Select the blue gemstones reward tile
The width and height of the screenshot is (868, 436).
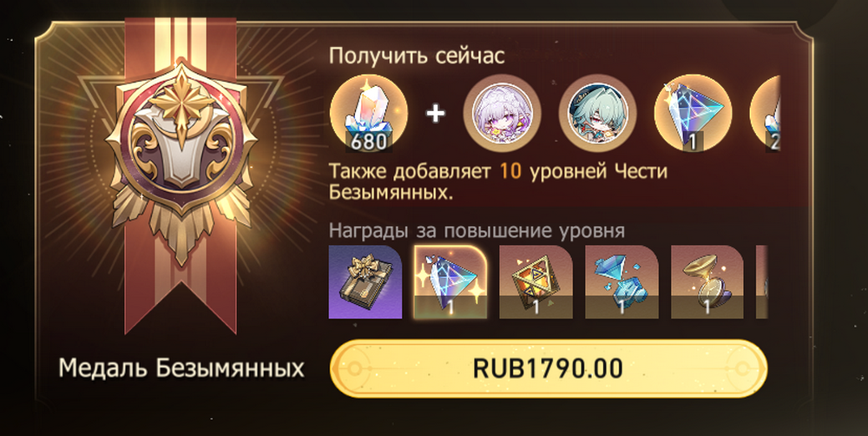pyautogui.click(x=621, y=282)
